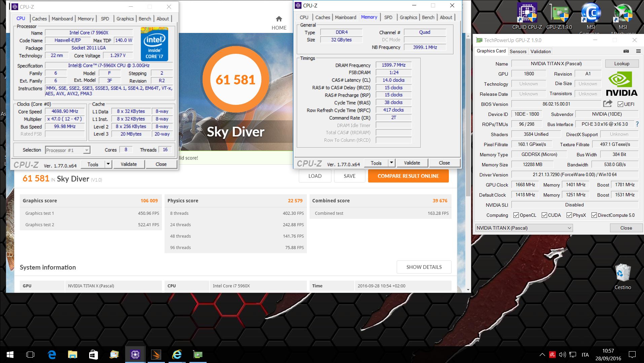Click the SAVE button in 3DMark
The width and height of the screenshot is (644, 363).
350,176
